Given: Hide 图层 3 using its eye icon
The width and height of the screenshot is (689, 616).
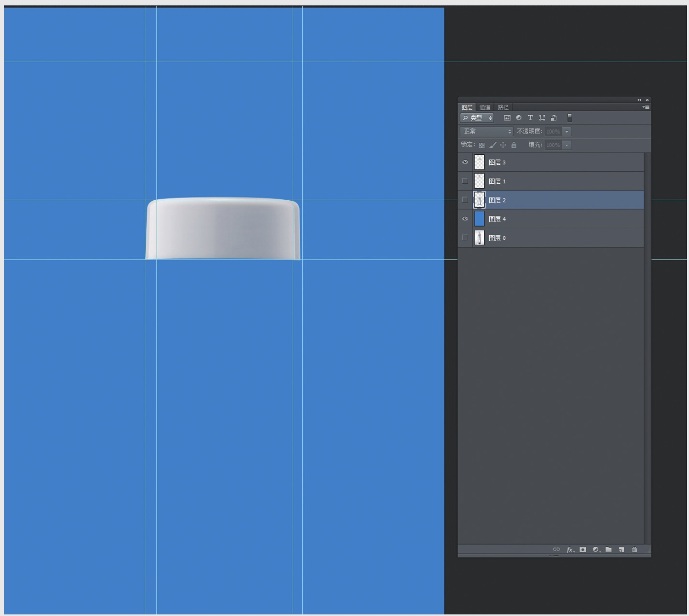Looking at the screenshot, I should 465,162.
